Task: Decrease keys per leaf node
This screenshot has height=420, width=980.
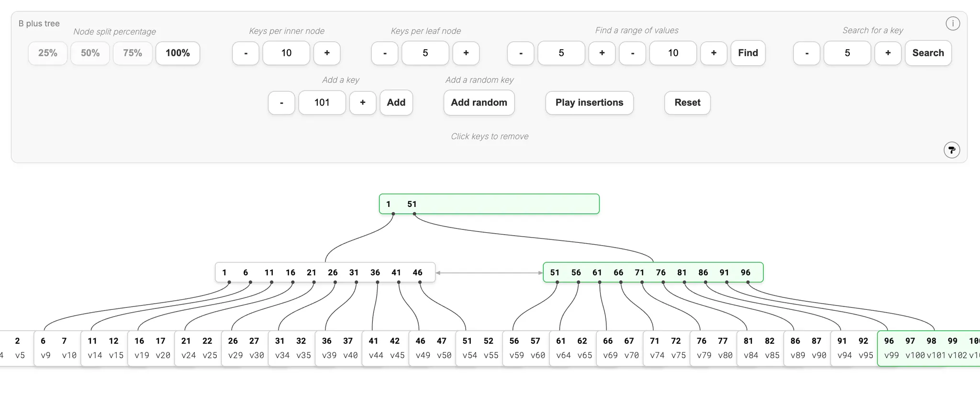Action: click(385, 53)
